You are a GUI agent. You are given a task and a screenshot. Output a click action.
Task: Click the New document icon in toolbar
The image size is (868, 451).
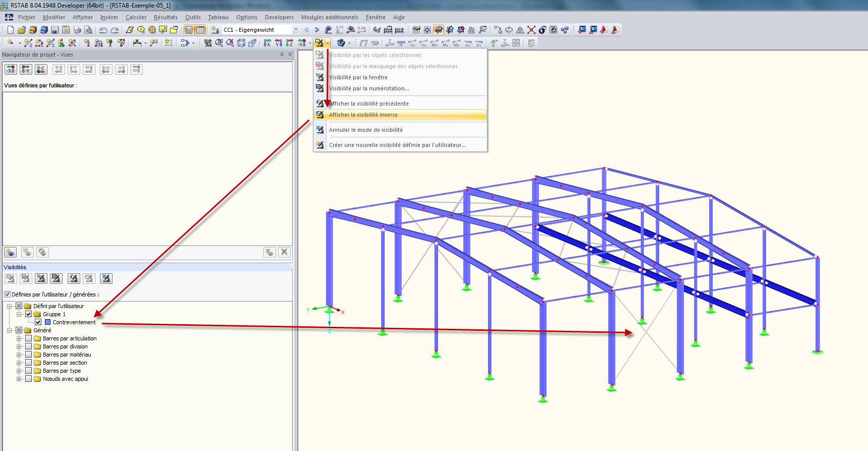point(10,30)
